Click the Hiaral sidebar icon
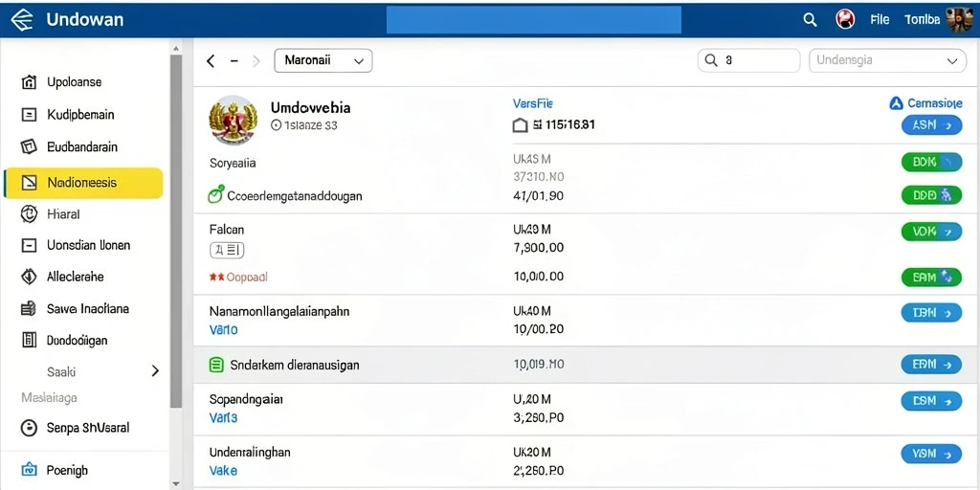 click(x=29, y=213)
